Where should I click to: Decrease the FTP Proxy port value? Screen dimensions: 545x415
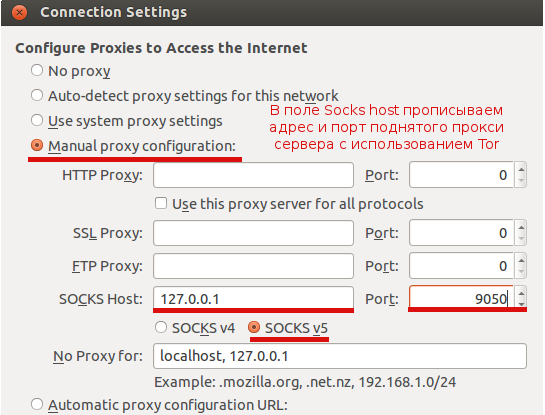(521, 272)
